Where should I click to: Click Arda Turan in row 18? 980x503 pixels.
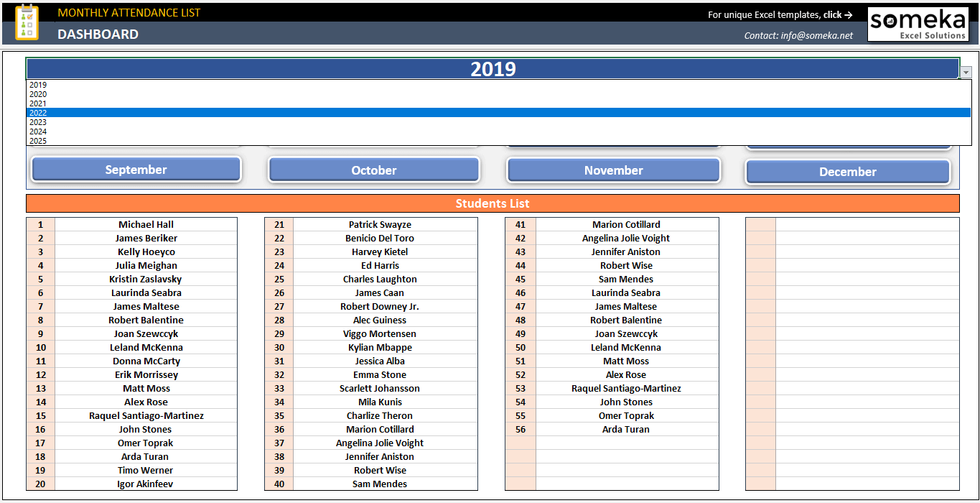[146, 457]
